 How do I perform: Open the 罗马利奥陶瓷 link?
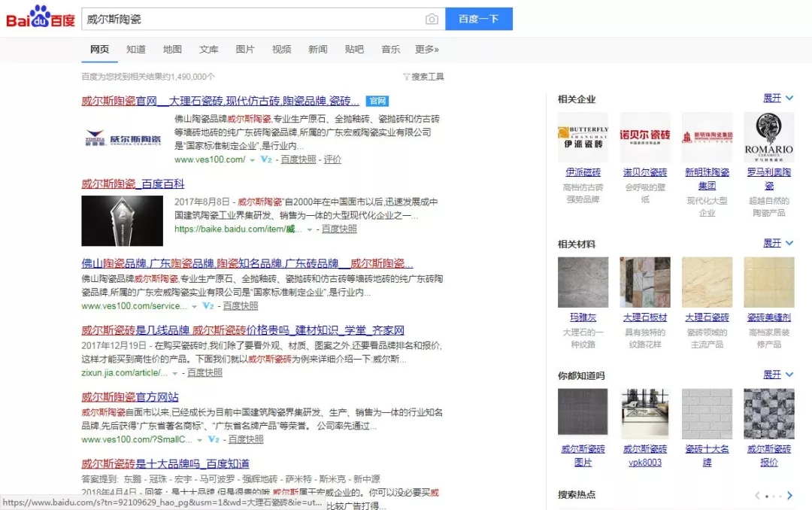click(x=769, y=179)
